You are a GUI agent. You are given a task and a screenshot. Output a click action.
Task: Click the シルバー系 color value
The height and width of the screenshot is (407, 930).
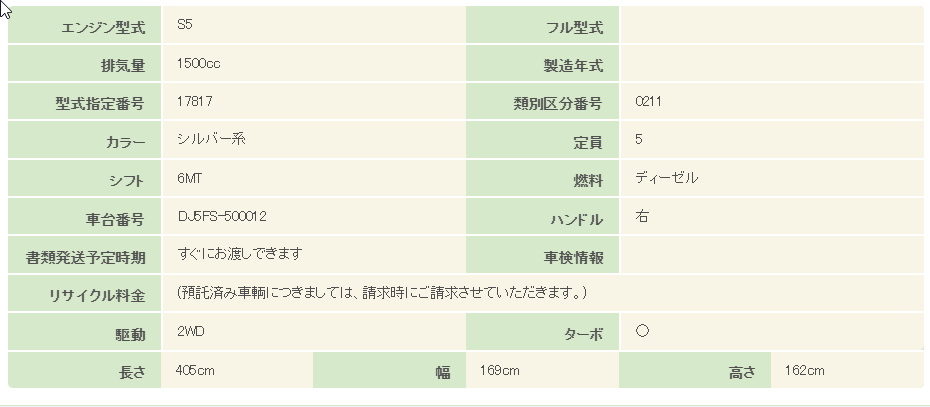pyautogui.click(x=210, y=139)
